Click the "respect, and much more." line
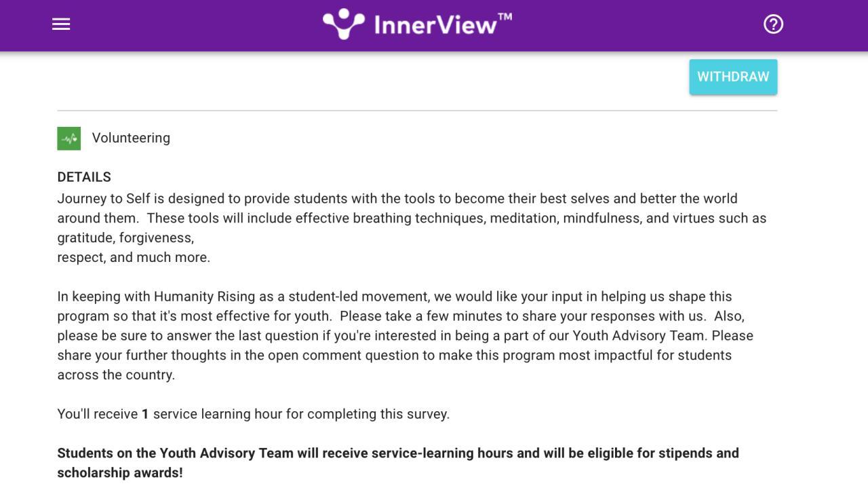 click(134, 258)
